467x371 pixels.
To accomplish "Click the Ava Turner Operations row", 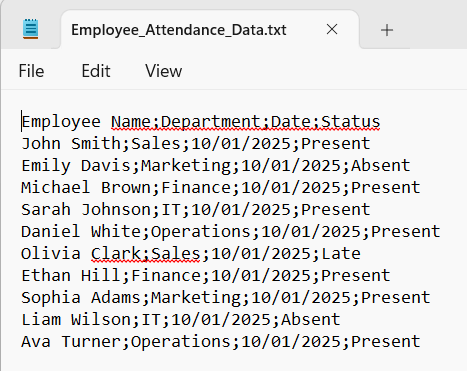I will point(221,342).
